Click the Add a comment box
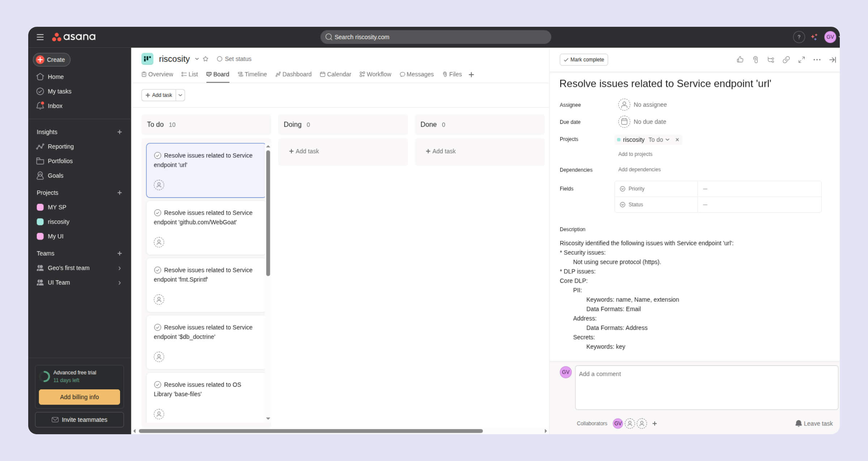Viewport: 868px width, 461px height. tap(706, 388)
